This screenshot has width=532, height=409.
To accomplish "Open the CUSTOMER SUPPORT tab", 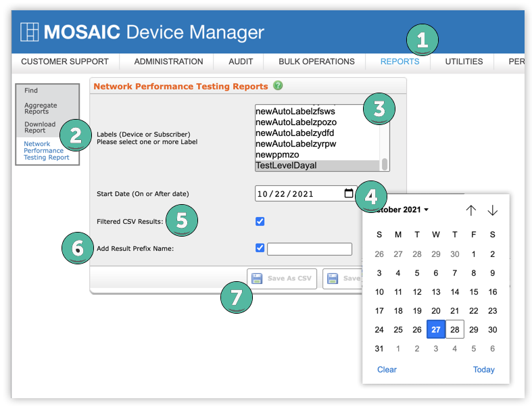I will tap(65, 62).
